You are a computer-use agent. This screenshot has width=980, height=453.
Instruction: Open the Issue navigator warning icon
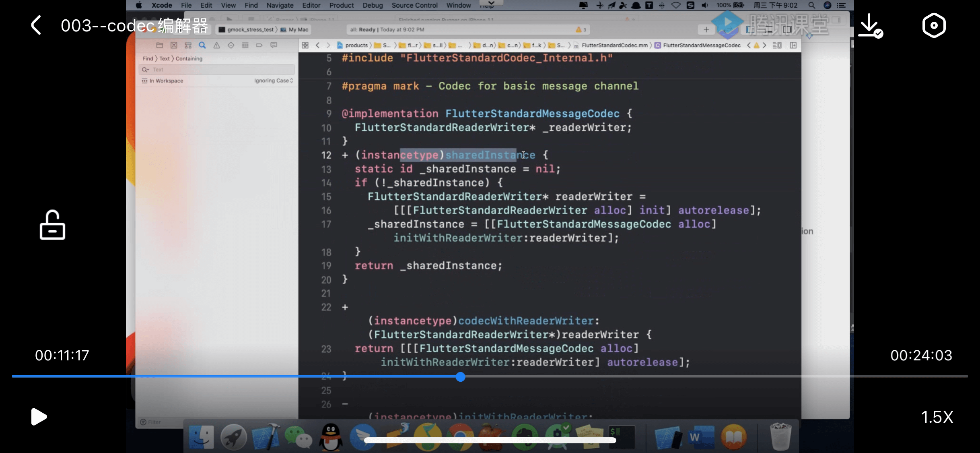[216, 45]
